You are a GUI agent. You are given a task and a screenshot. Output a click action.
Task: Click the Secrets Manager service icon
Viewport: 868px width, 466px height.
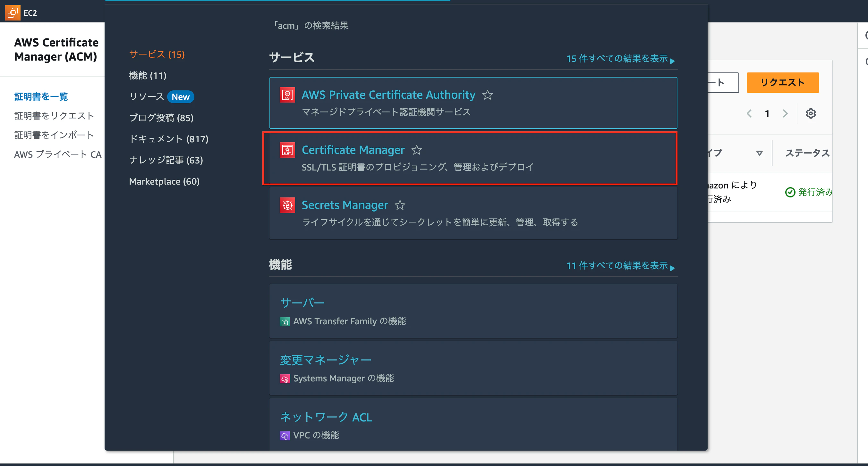(287, 205)
